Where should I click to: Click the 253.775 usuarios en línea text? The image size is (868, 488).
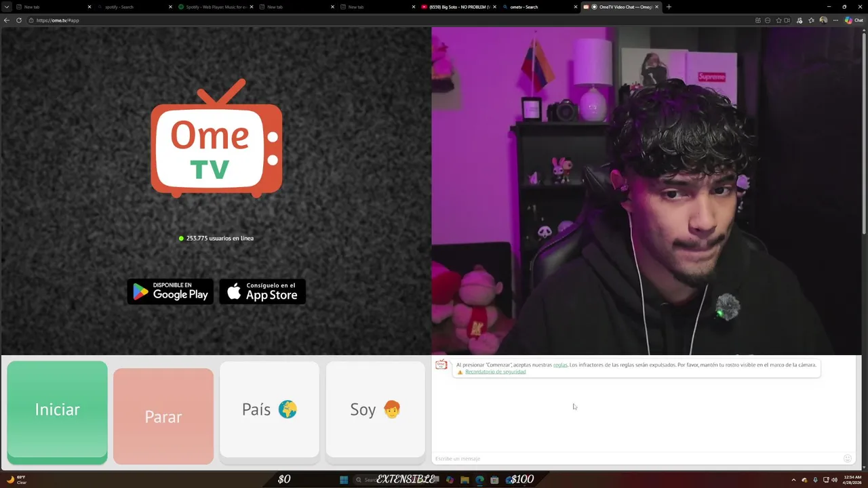click(x=220, y=239)
